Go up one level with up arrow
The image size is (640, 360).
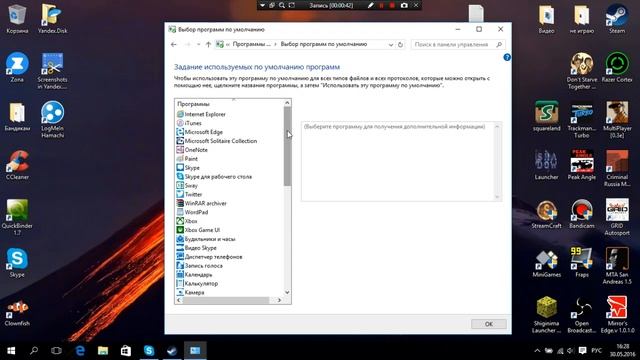[x=208, y=44]
